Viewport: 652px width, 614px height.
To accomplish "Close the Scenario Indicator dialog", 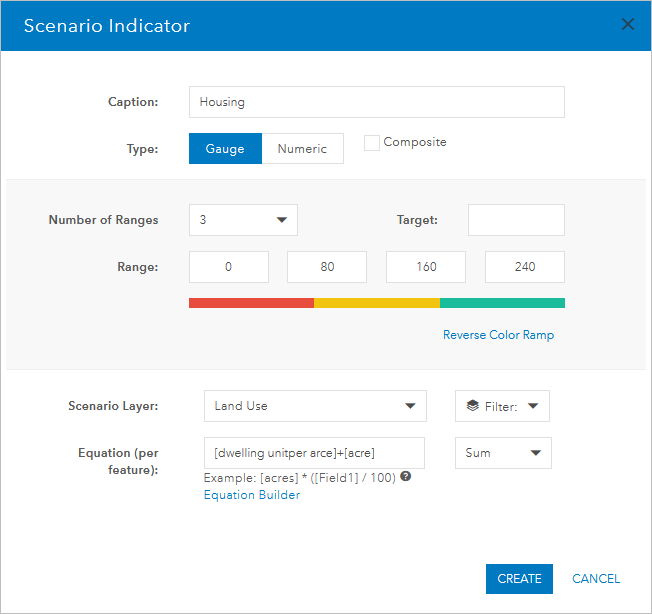I will [628, 24].
